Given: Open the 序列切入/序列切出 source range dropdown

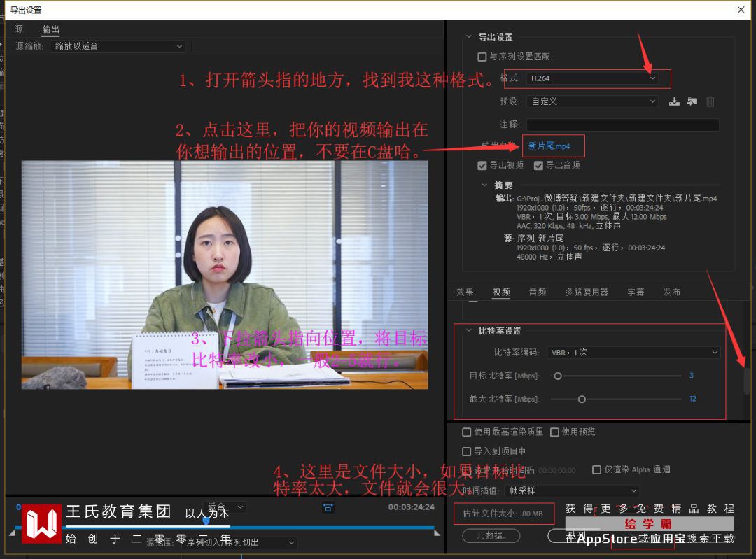Looking at the screenshot, I should [240, 543].
